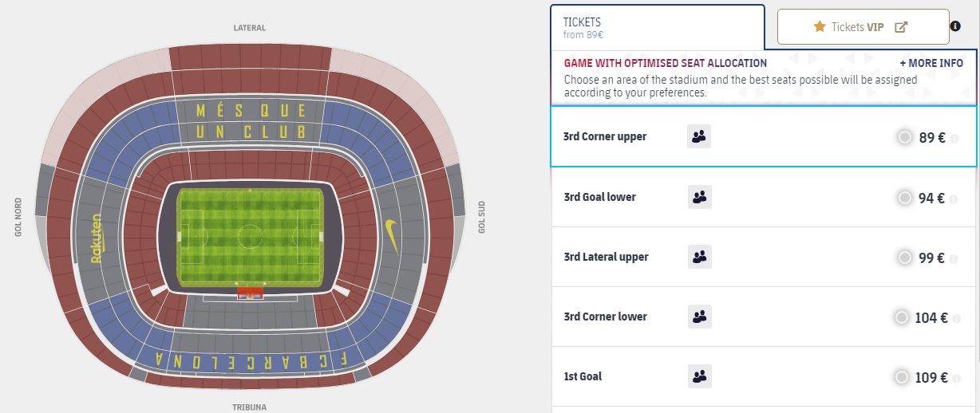Click black info icon beside Tickets VIP
The width and height of the screenshot is (980, 413).
click(955, 26)
